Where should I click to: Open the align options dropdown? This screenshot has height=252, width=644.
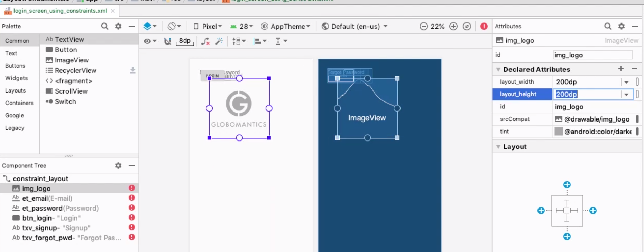click(x=260, y=41)
